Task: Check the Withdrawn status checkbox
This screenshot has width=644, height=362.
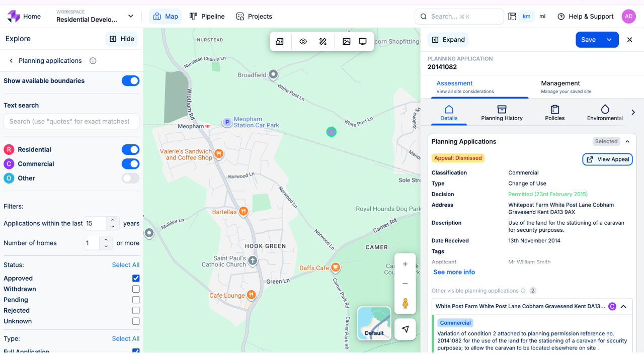Action: pyautogui.click(x=136, y=289)
